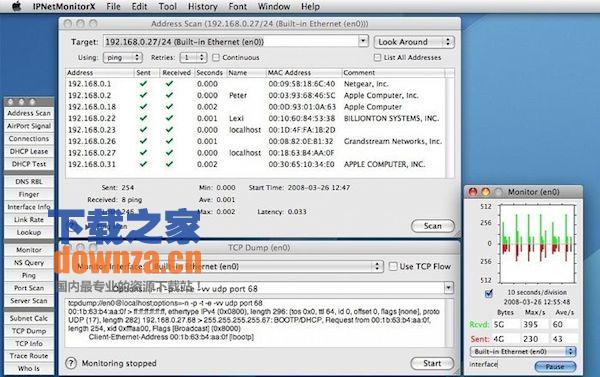Open the Help menu
This screenshot has width=600, height=377.
310,7
